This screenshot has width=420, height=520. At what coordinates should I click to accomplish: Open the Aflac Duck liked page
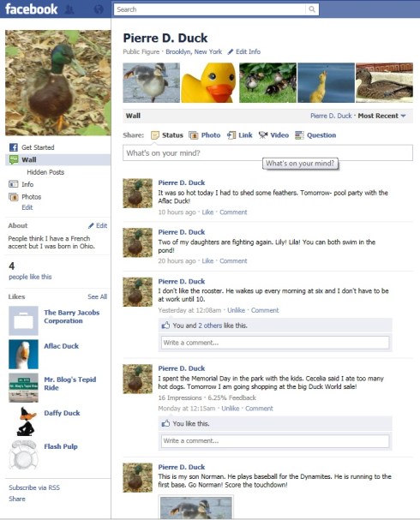click(x=62, y=346)
